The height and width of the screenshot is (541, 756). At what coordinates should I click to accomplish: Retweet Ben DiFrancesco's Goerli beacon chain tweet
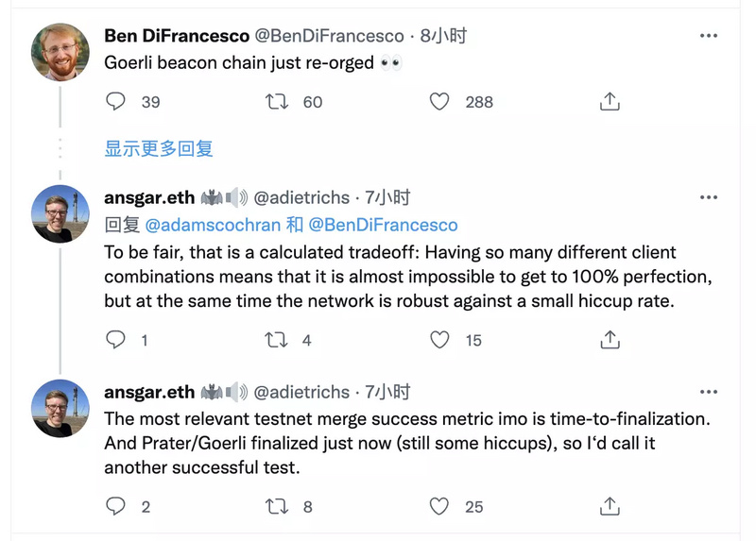coord(278,102)
